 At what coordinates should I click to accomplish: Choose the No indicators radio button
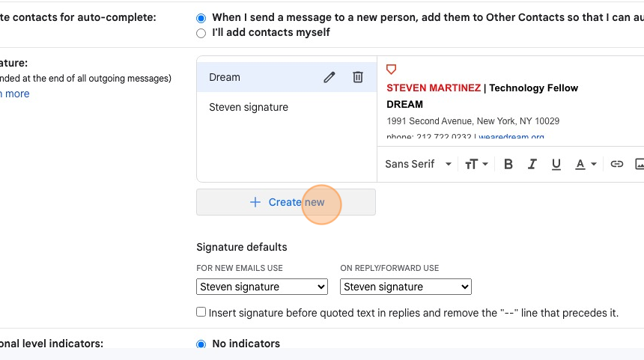201,344
